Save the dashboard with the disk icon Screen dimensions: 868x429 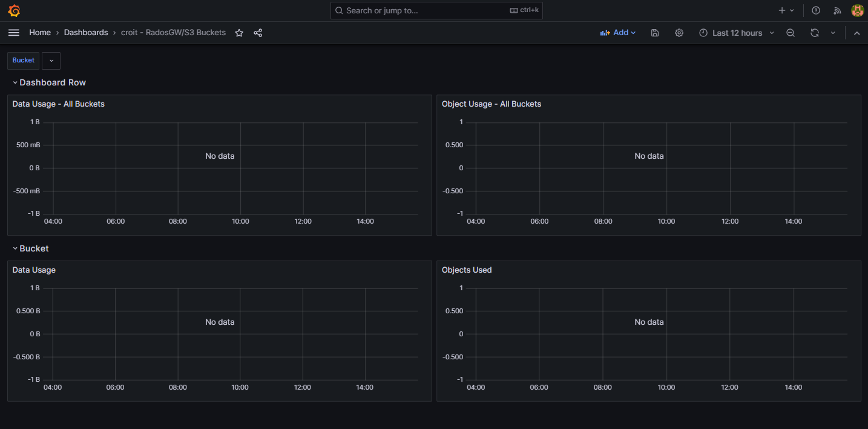click(x=655, y=33)
